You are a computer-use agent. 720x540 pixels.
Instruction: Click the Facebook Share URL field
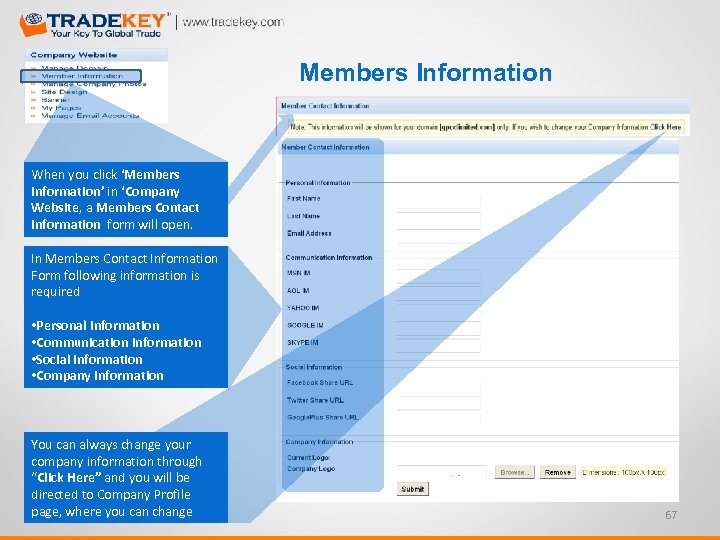click(x=438, y=385)
